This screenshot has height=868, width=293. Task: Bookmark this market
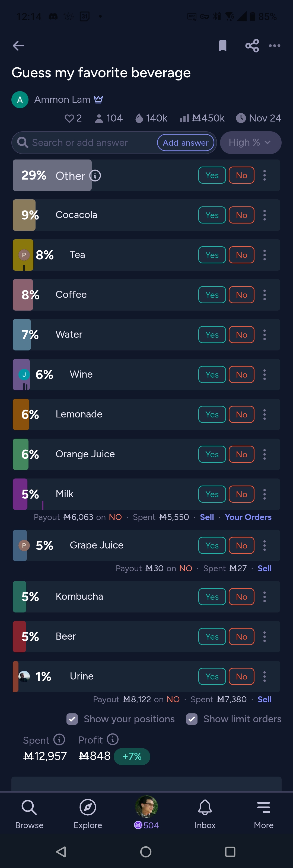tap(222, 46)
